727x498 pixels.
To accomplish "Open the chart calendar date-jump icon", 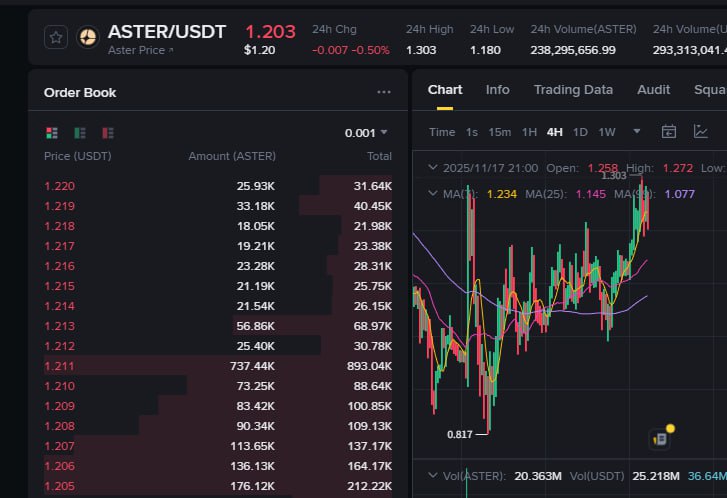I will click(x=669, y=132).
